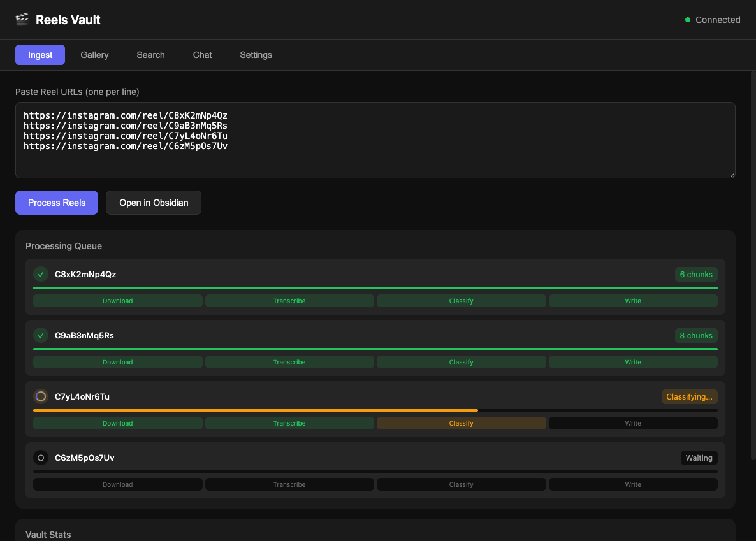Open the Search tab

click(x=150, y=55)
